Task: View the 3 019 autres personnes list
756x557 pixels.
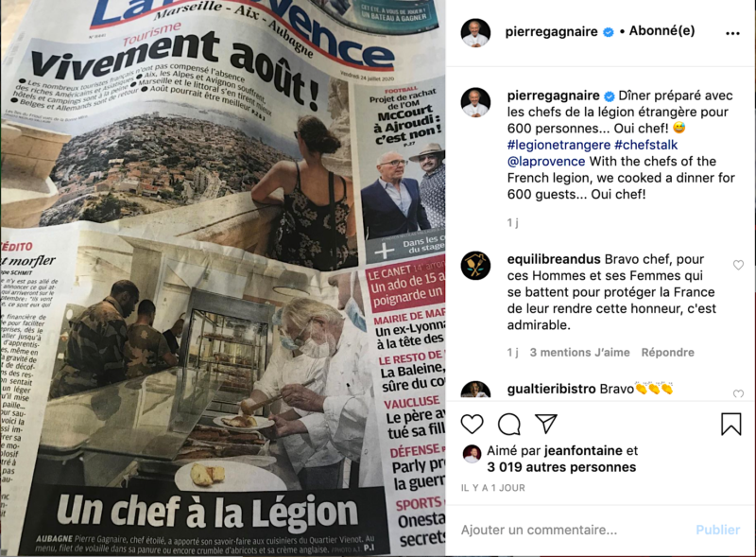Action: [x=561, y=467]
